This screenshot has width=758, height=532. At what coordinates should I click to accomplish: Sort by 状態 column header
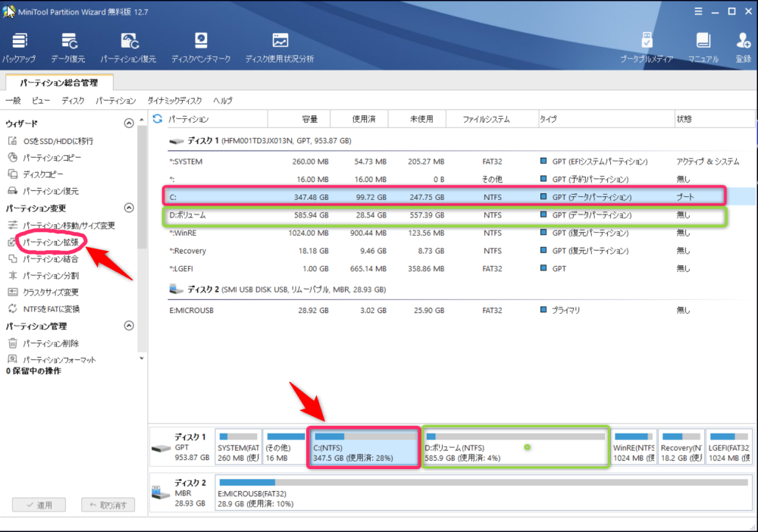click(x=715, y=119)
